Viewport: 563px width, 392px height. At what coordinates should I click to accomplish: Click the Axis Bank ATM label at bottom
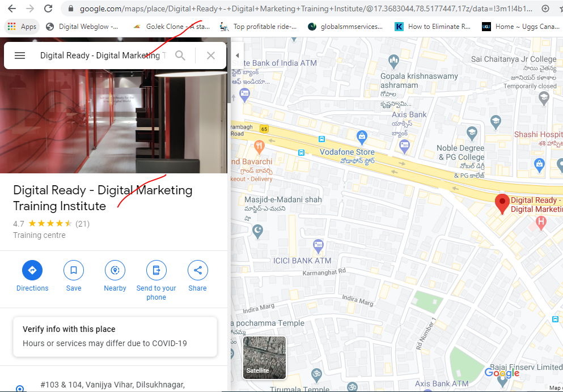tap(442, 384)
